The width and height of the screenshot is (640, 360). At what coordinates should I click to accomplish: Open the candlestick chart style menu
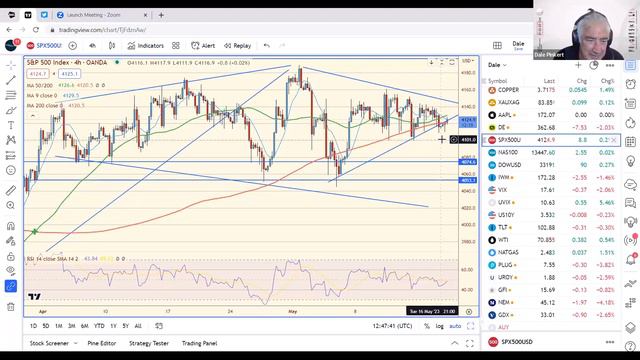pos(112,46)
